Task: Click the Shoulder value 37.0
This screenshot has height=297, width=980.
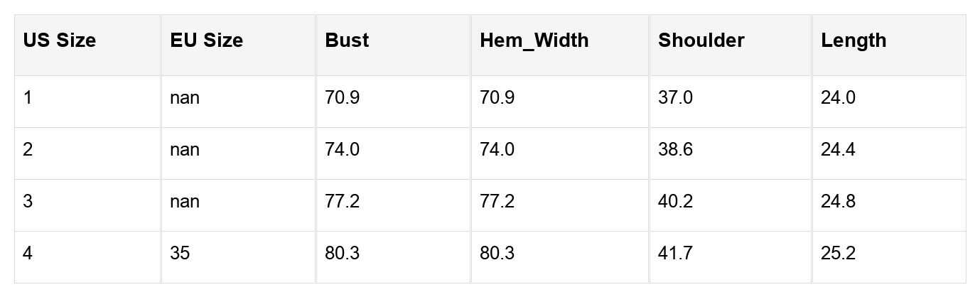Action: (x=675, y=97)
